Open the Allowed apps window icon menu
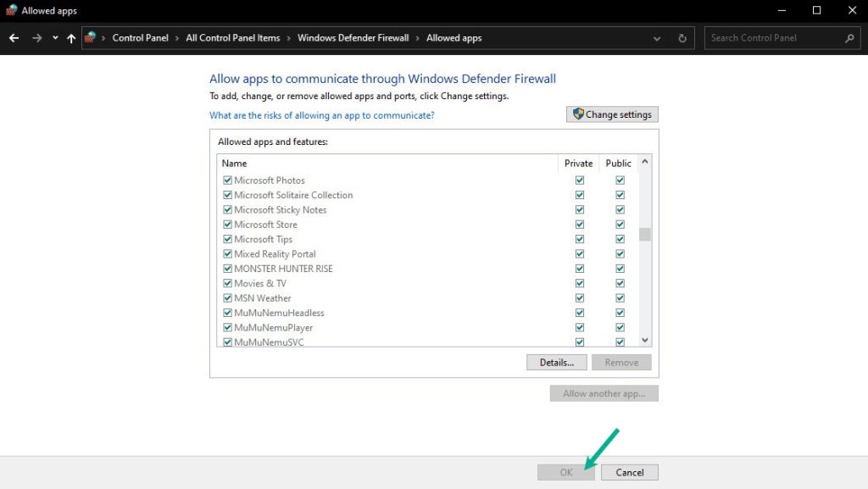The height and width of the screenshot is (489, 868). 11,10
